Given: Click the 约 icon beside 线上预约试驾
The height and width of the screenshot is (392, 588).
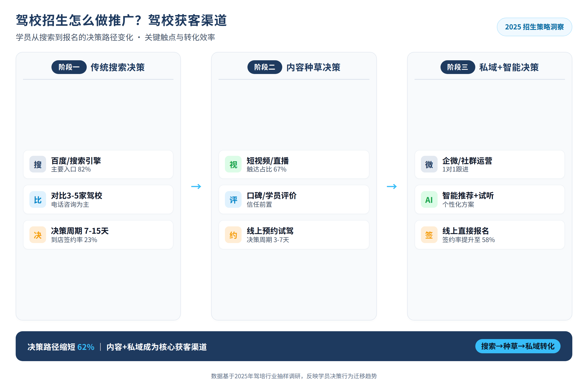Looking at the screenshot, I should (233, 235).
